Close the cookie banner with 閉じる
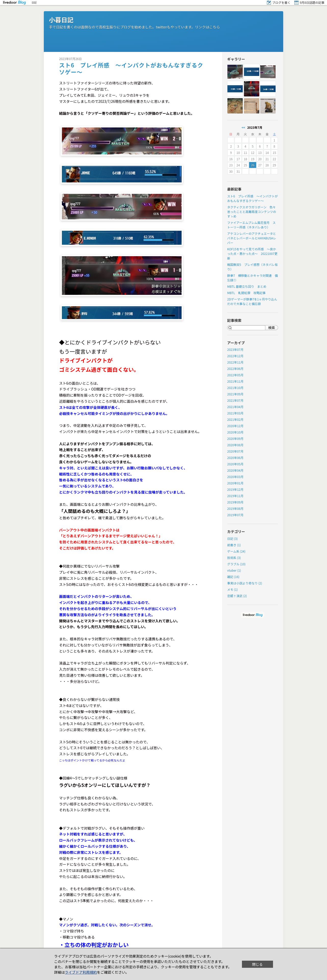Image resolution: width=327 pixels, height=980 pixels. (x=257, y=964)
